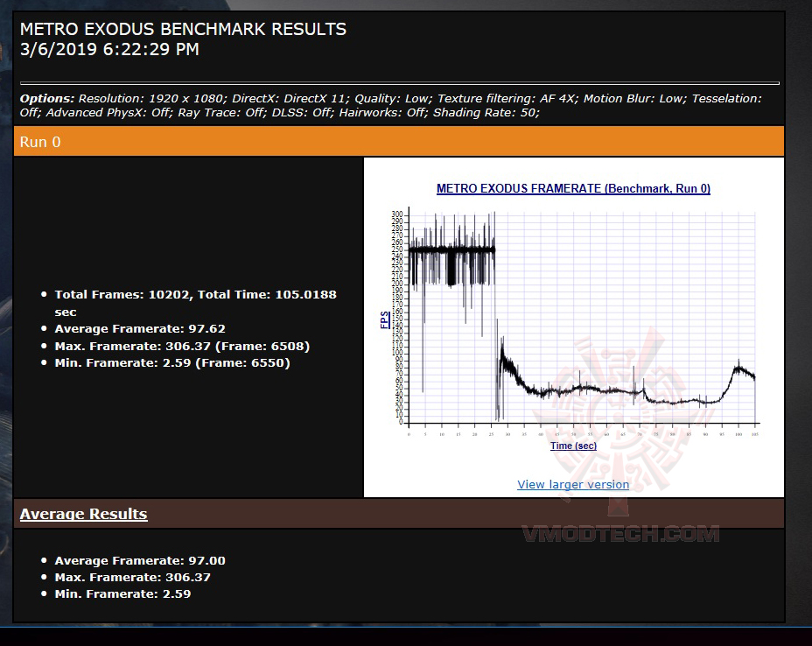This screenshot has height=646, width=812.
Task: Click the 'FPS' axis label on chart
Action: click(384, 319)
